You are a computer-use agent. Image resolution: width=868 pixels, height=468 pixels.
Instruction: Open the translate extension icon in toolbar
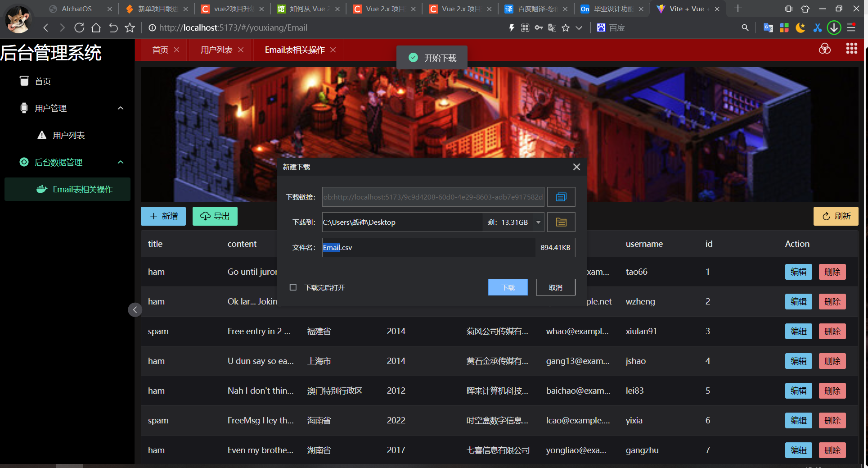(x=768, y=28)
